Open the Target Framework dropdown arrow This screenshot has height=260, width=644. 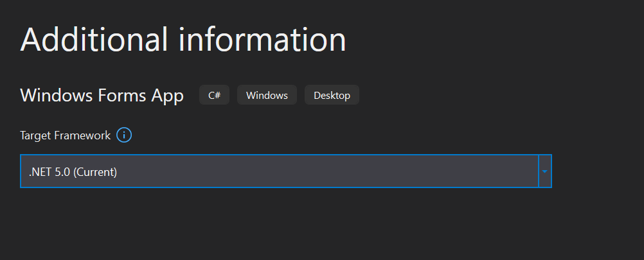(544, 171)
